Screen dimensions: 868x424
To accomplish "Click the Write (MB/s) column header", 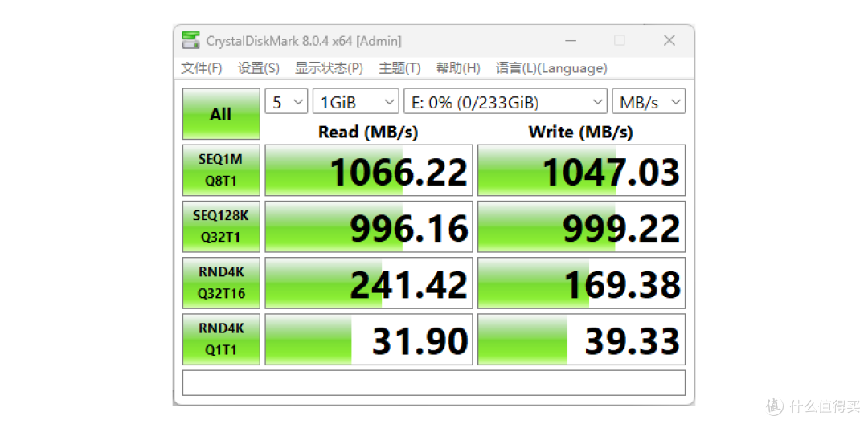I will (581, 132).
